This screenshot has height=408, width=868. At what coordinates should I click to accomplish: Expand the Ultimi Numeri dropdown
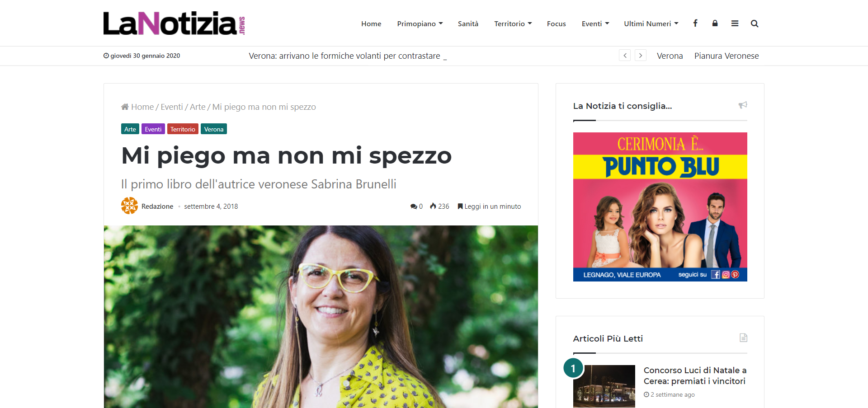(x=651, y=23)
